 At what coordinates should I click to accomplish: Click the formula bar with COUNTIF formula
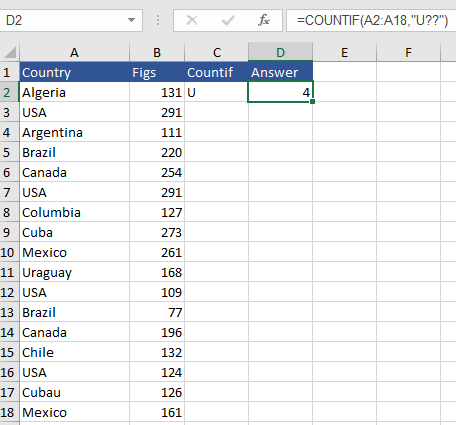click(371, 20)
